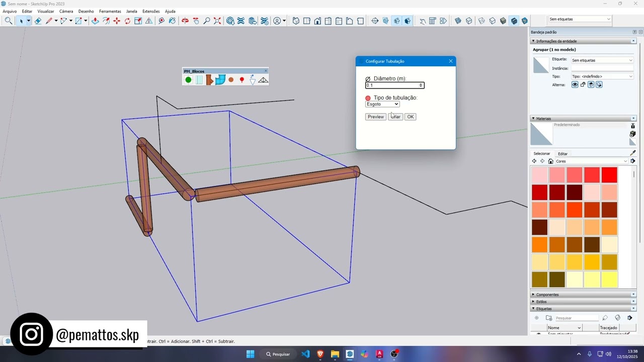The width and height of the screenshot is (644, 362).
Task: Open the Windows Start button
Action: click(250, 354)
